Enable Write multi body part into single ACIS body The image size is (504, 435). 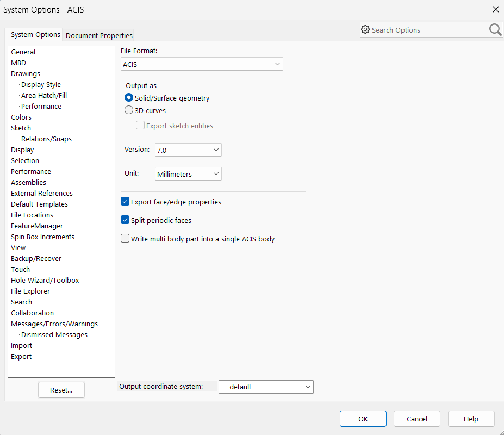pyautogui.click(x=125, y=239)
